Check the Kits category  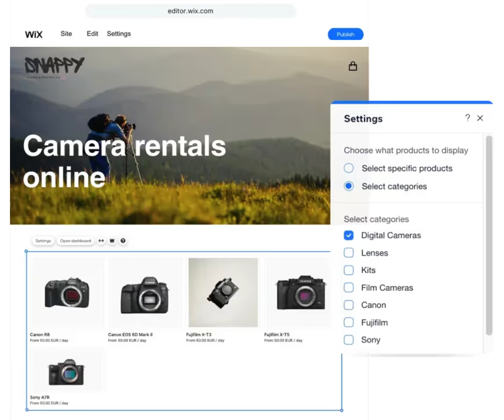349,270
